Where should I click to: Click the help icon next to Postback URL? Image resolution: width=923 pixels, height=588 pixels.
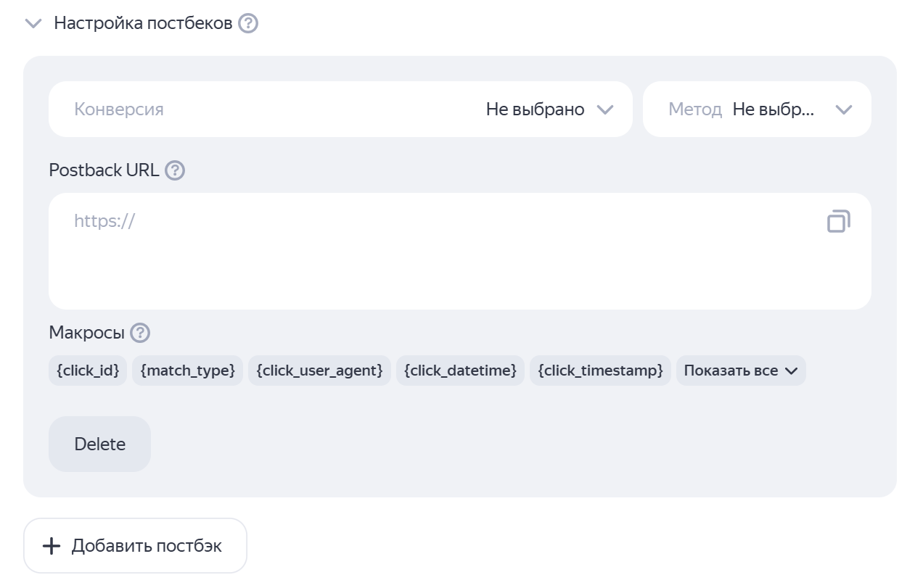175,170
